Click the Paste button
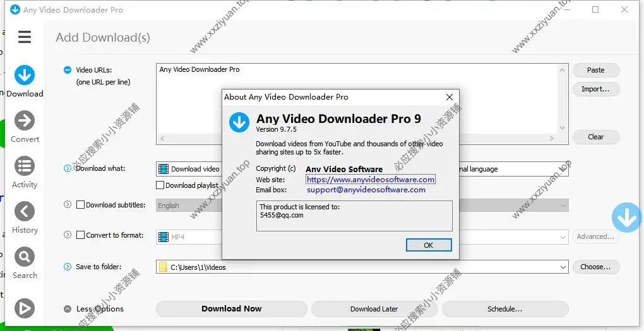The image size is (644, 331). coord(596,70)
